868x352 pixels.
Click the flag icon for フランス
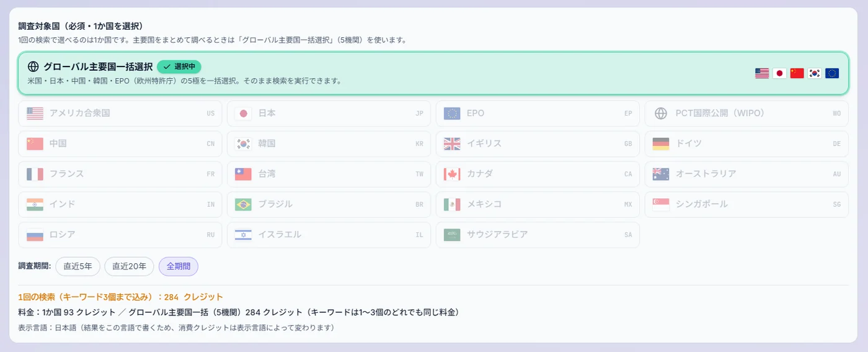pos(35,174)
